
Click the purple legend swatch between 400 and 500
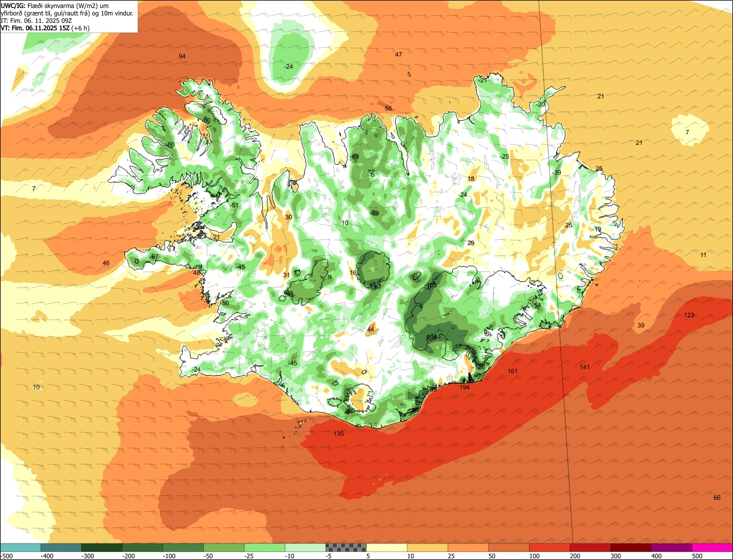coord(671,547)
